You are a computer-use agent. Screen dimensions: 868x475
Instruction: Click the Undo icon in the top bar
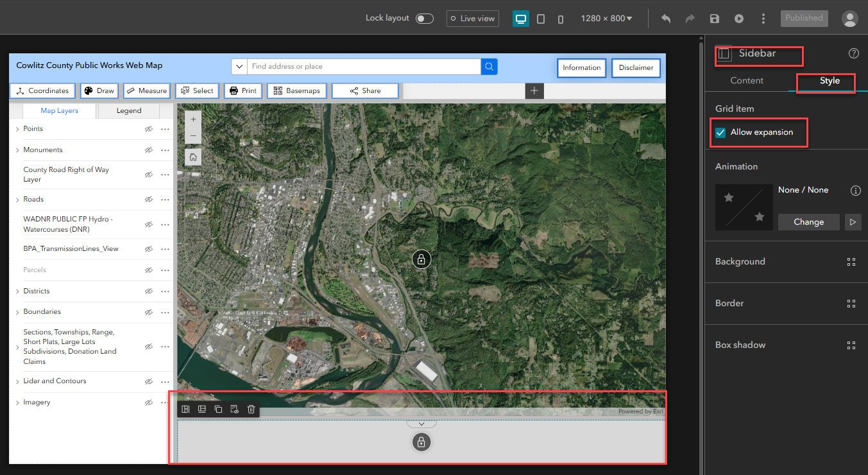click(x=665, y=18)
